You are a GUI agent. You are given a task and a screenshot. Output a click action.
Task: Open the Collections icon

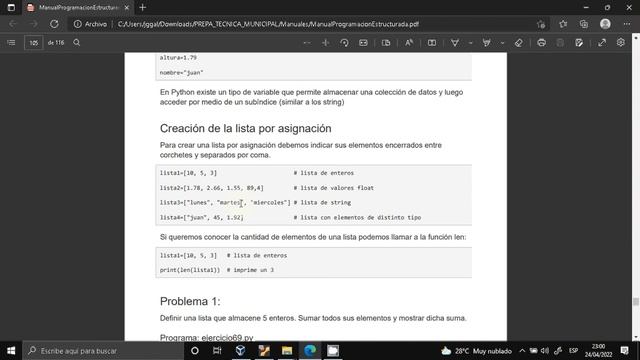[x=584, y=24]
